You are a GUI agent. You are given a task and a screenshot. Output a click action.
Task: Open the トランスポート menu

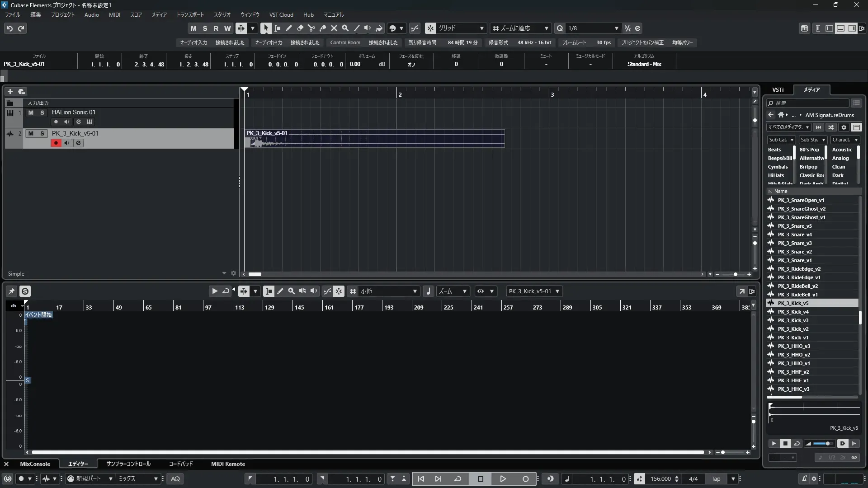click(x=190, y=15)
